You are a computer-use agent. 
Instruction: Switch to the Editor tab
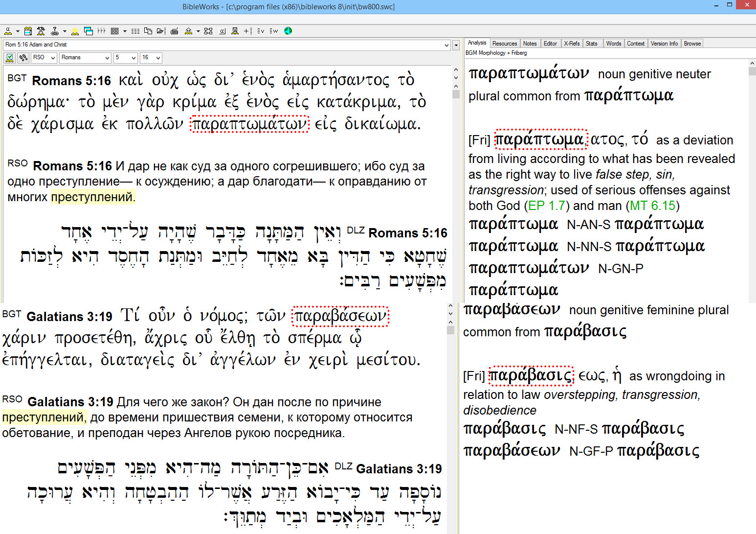[x=550, y=44]
